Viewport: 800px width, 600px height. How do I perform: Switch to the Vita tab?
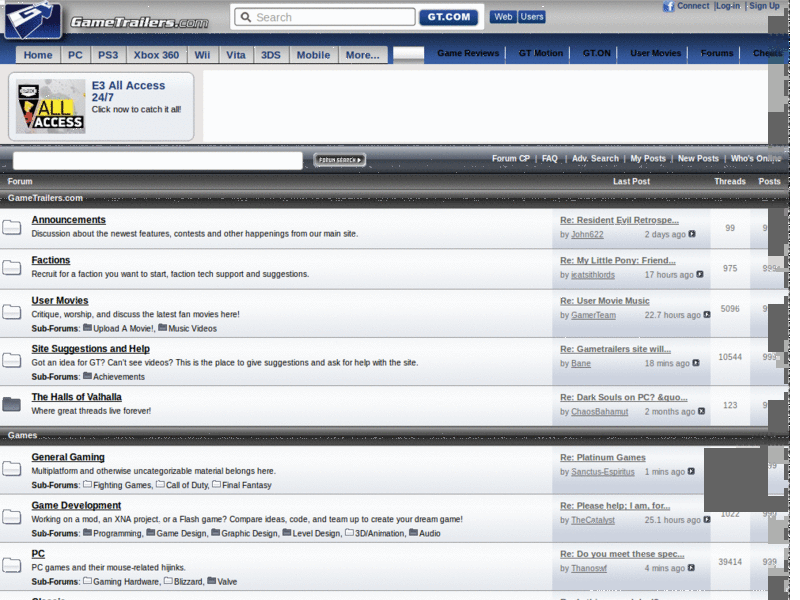[x=236, y=55]
